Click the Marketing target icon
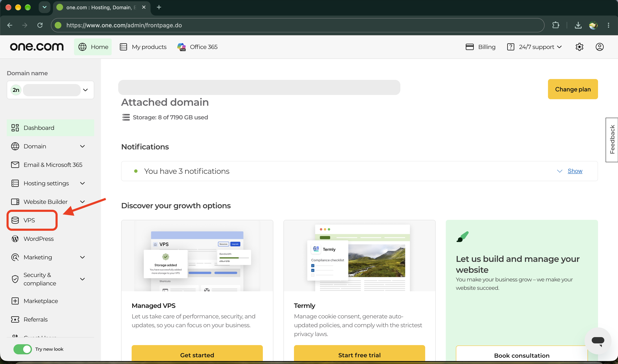 click(15, 257)
